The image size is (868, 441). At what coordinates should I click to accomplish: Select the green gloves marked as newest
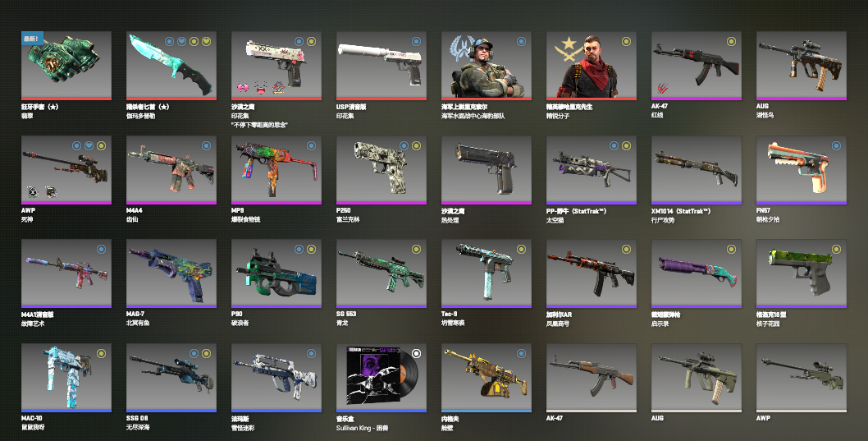point(66,66)
